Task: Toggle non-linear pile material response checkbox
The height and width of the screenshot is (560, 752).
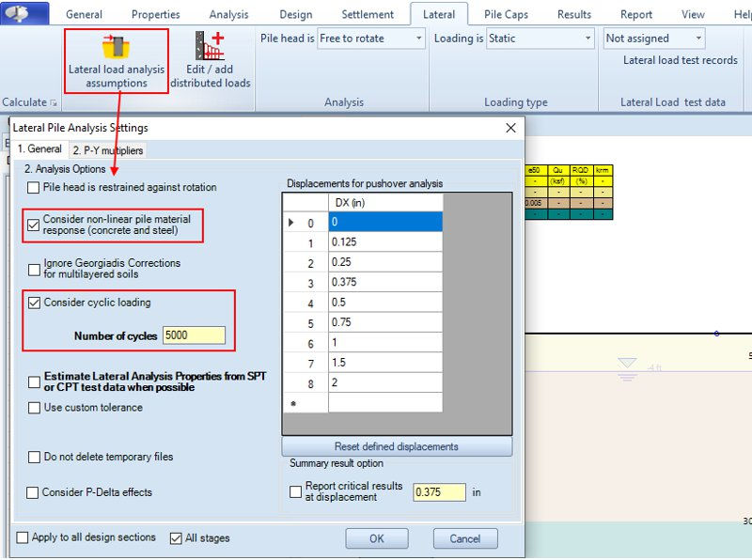Action: coord(33,225)
